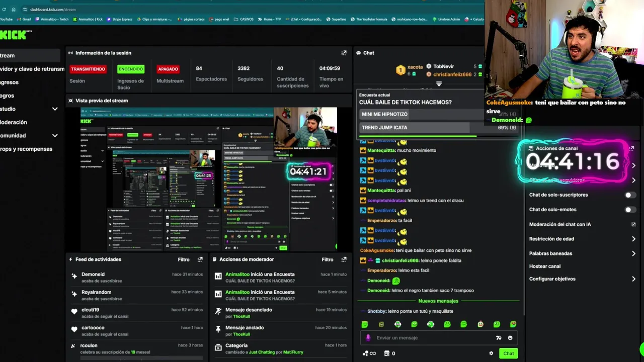Image resolution: width=644 pixels, height=362 pixels.
Task: Insert the red-capped white emote
Action: click(480, 324)
